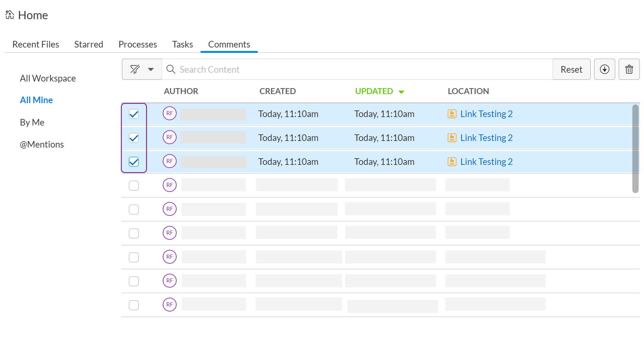Sort by LOCATION column header
Image resolution: width=644 pixels, height=359 pixels.
[468, 91]
